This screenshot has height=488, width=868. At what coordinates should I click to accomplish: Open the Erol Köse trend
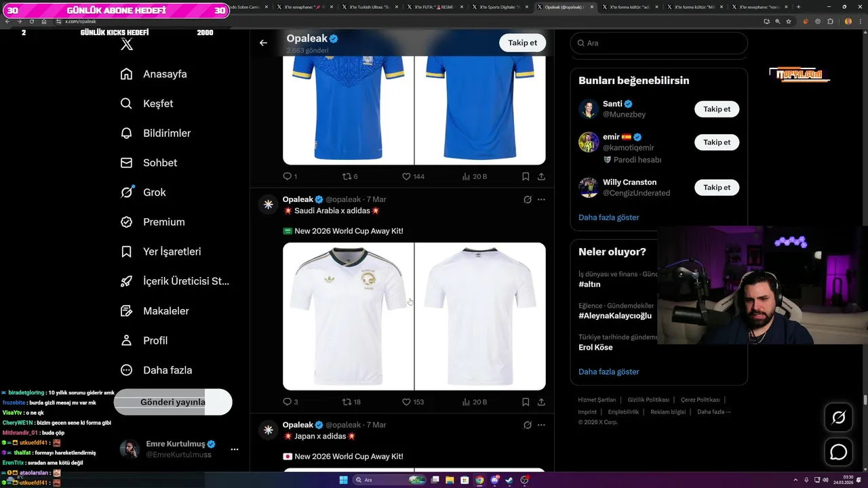(x=595, y=347)
